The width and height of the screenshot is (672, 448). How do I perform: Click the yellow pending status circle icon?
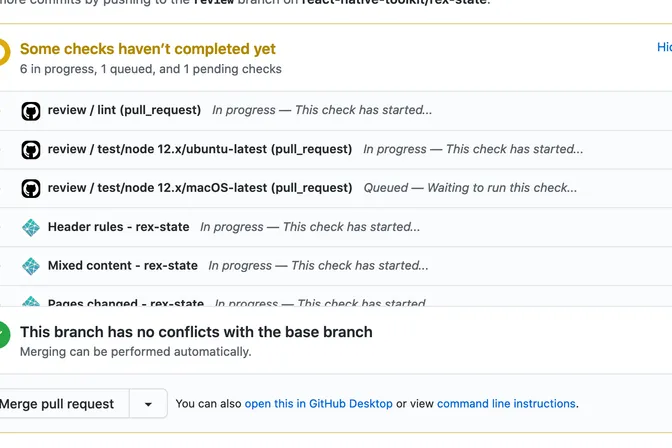(3, 52)
